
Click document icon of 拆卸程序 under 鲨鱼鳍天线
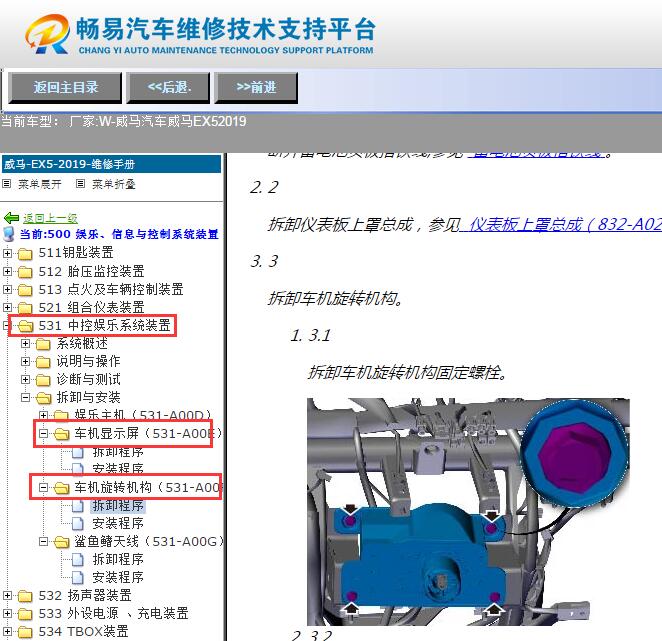78,560
